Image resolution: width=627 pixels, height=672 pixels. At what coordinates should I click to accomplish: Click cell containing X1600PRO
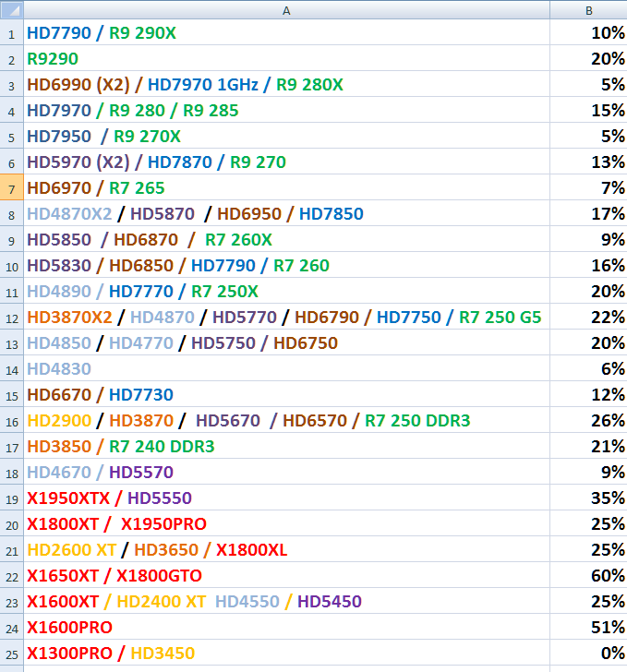coord(286,628)
